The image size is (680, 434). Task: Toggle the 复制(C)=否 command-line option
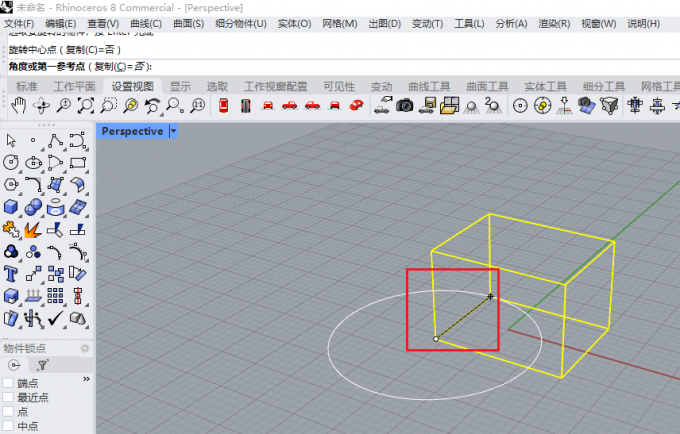point(120,67)
